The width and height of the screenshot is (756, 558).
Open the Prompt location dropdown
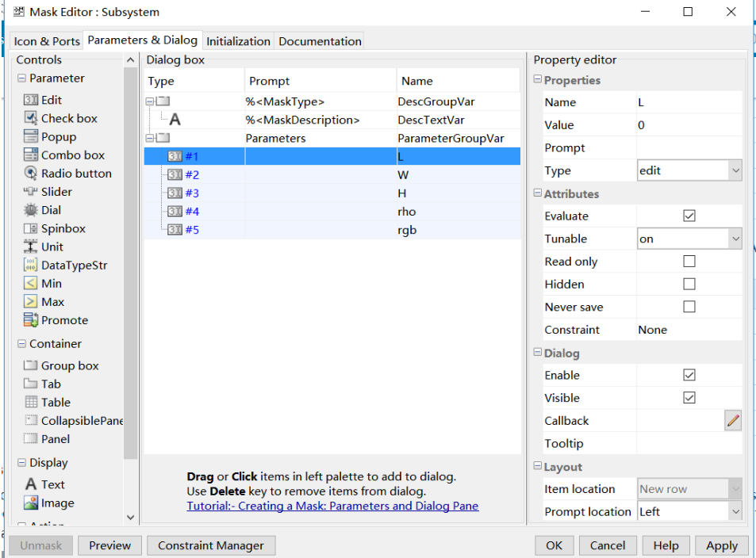689,512
